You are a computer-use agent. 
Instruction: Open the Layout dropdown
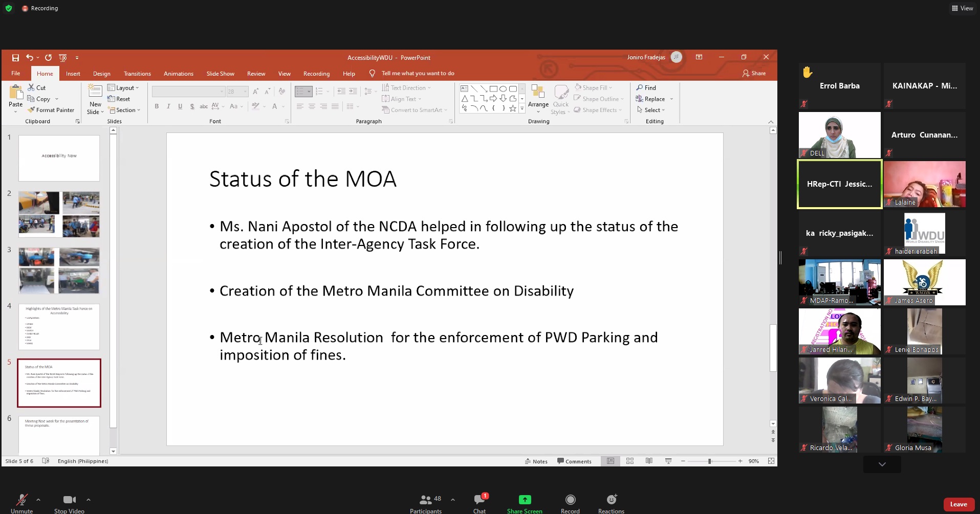(123, 87)
